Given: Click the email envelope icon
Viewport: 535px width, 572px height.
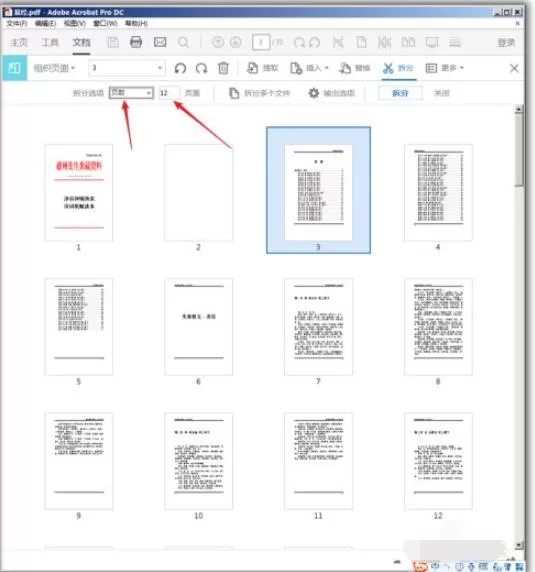Looking at the screenshot, I should [160, 42].
